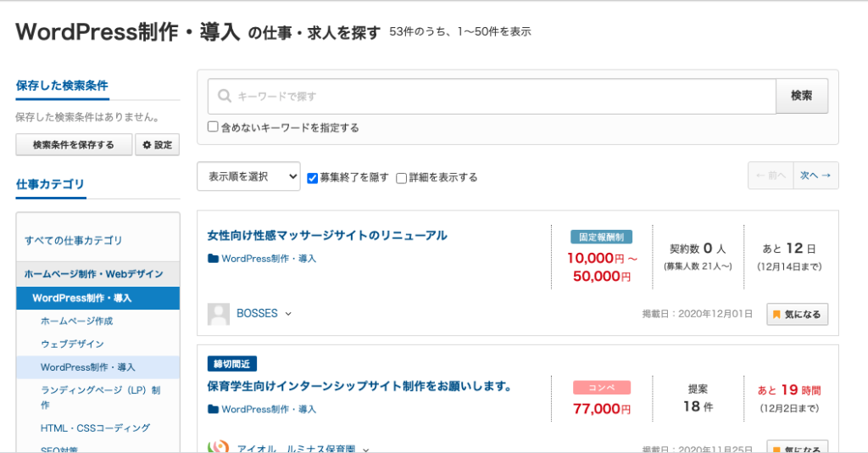
Task: Uncheck 募集終了を隠す checkbox
Action: point(313,177)
